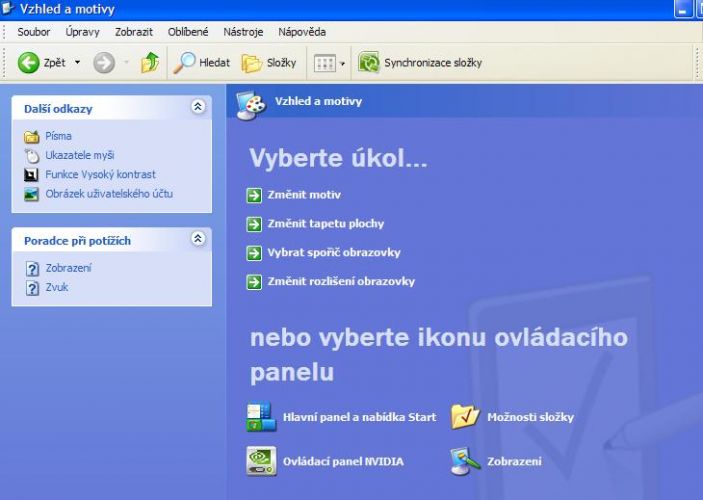The image size is (703, 500).
Task: Click Hlavní panel a nabídka Start label
Action: pos(359,417)
